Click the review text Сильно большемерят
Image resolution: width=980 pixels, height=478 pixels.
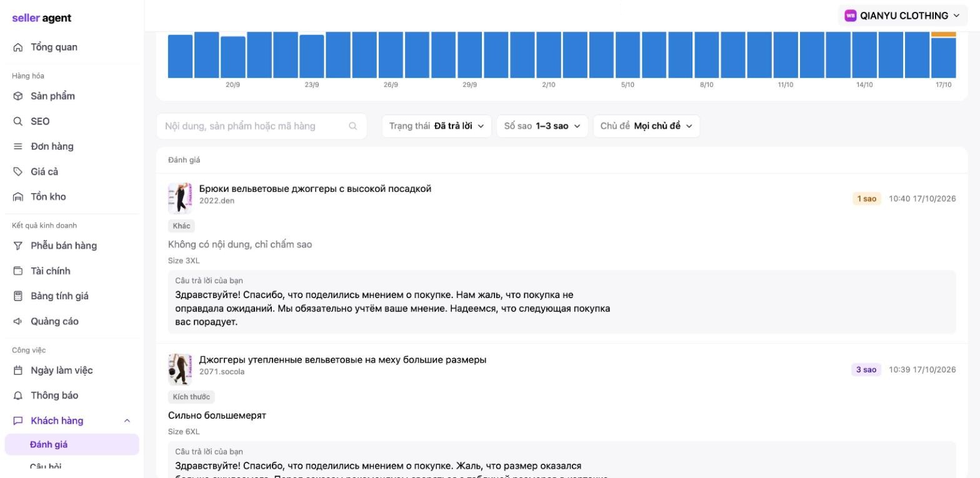pyautogui.click(x=217, y=416)
